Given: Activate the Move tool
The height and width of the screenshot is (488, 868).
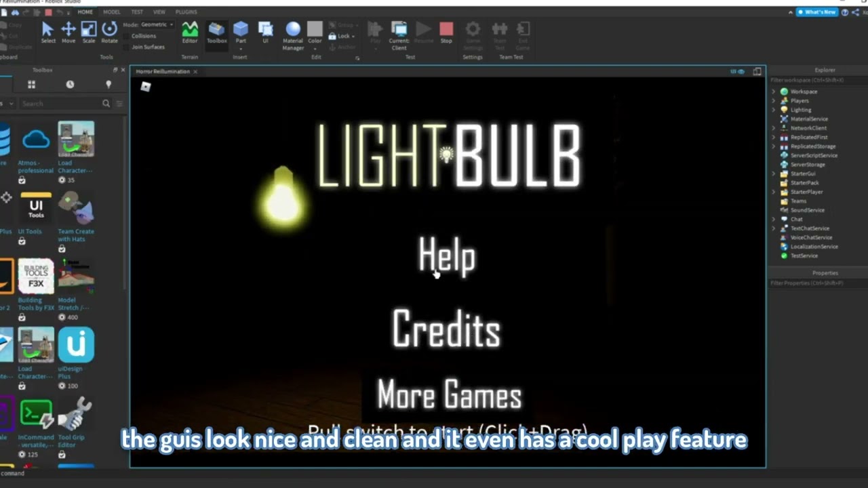Looking at the screenshot, I should click(x=68, y=32).
